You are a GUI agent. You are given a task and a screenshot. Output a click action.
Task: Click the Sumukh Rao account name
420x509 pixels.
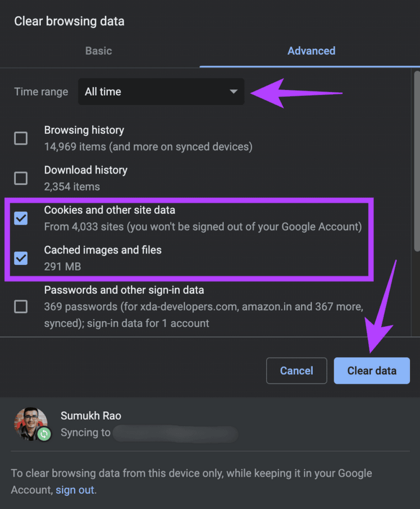(91, 416)
